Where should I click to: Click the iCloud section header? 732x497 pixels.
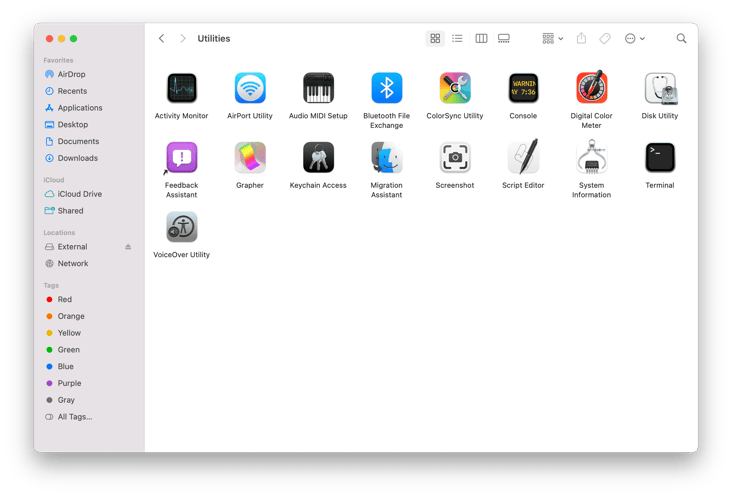[54, 180]
